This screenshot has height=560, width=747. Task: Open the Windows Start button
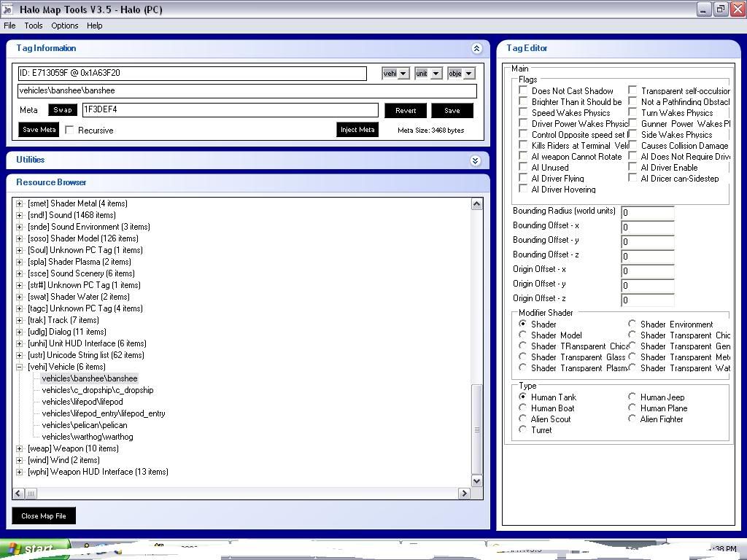tap(34, 550)
